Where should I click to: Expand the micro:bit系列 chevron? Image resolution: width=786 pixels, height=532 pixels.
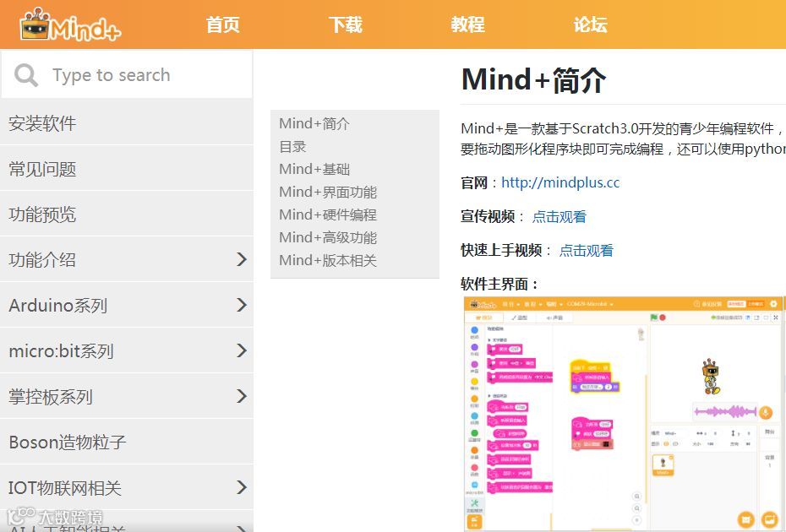[x=242, y=350]
